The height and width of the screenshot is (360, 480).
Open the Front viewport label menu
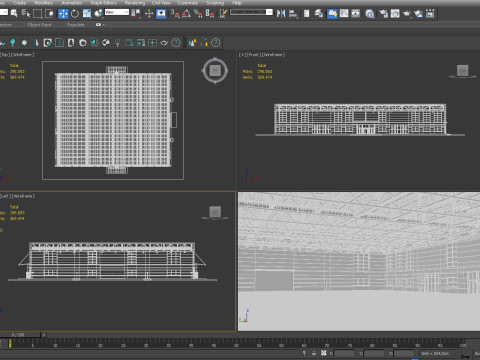coord(253,55)
